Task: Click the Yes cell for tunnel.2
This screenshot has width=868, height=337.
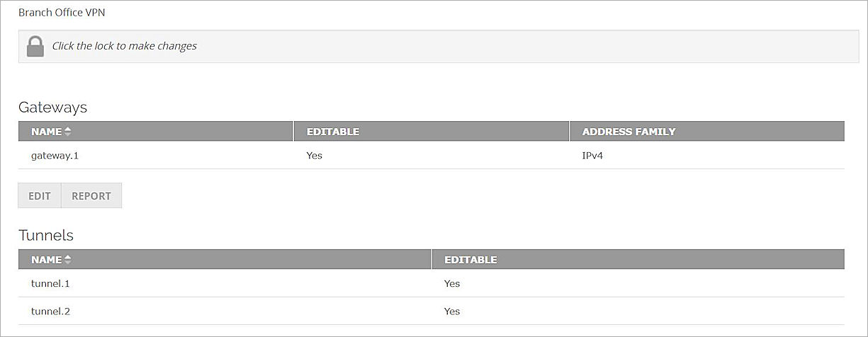Action: pyautogui.click(x=452, y=311)
